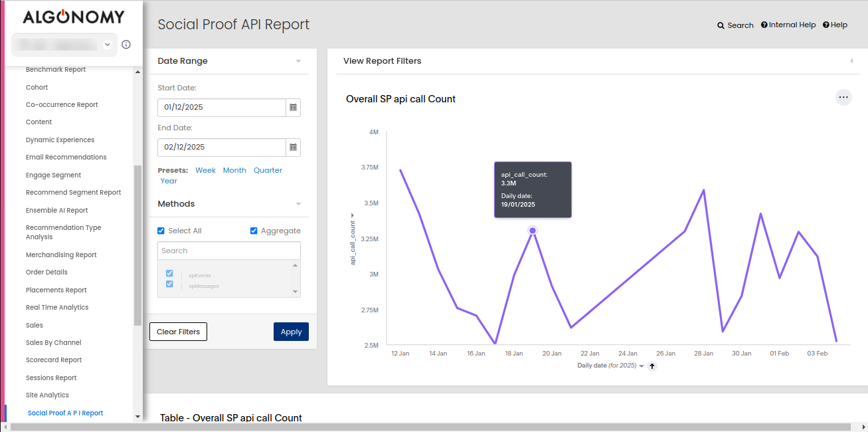868x432 pixels.
Task: Open the Benchmark Report menu item
Action: [56, 69]
